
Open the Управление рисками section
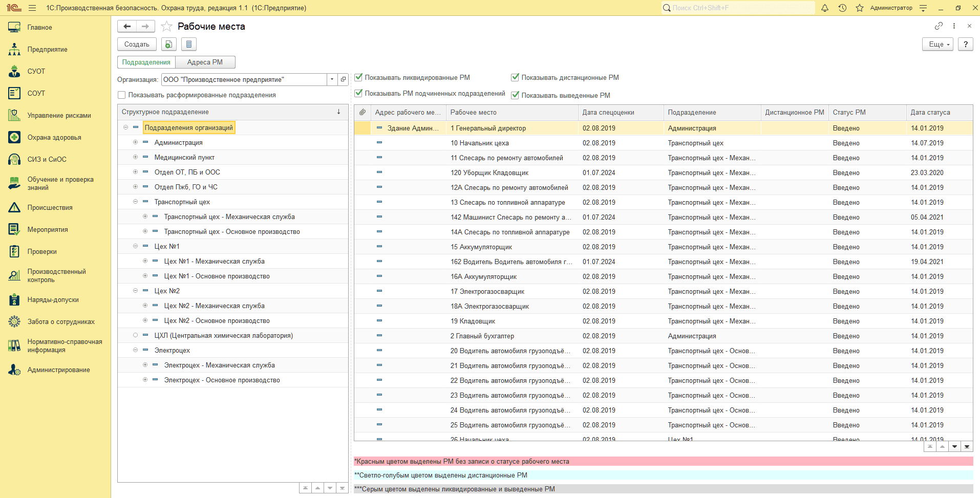pyautogui.click(x=59, y=116)
